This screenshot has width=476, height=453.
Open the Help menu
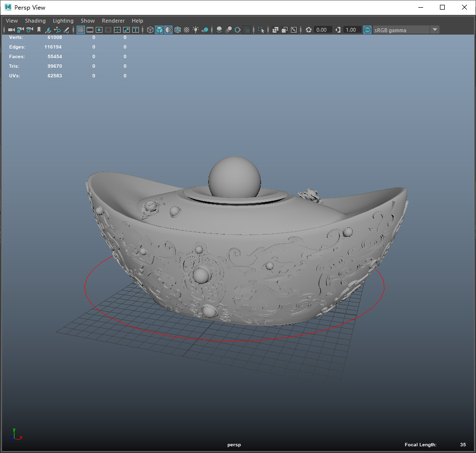pyautogui.click(x=137, y=21)
